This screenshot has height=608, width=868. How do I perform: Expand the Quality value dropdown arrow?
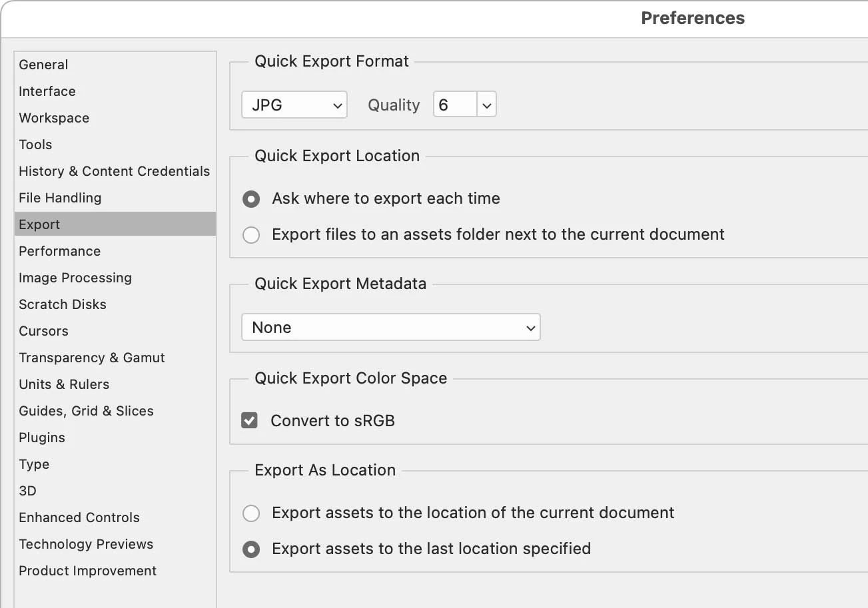point(486,105)
